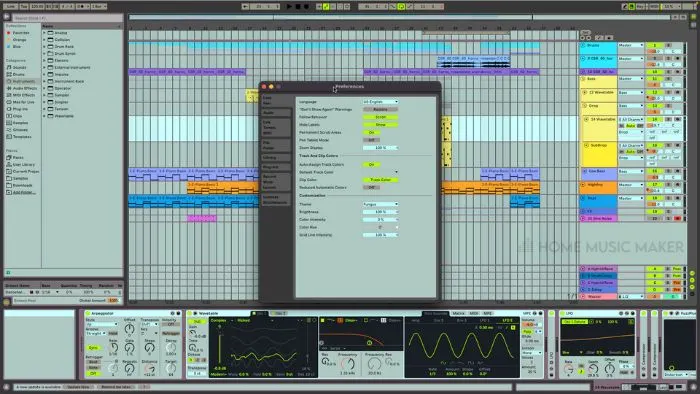Expand the Analog instrument folder

(x=44, y=33)
